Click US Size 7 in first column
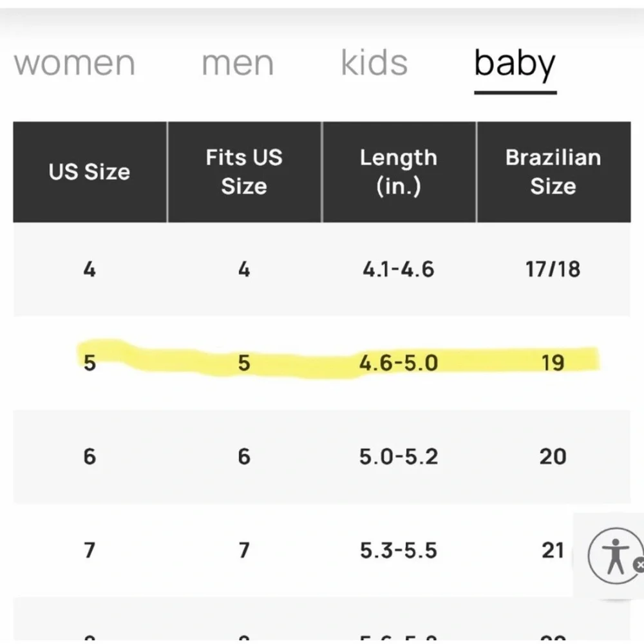The width and height of the screenshot is (644, 644). [x=90, y=551]
